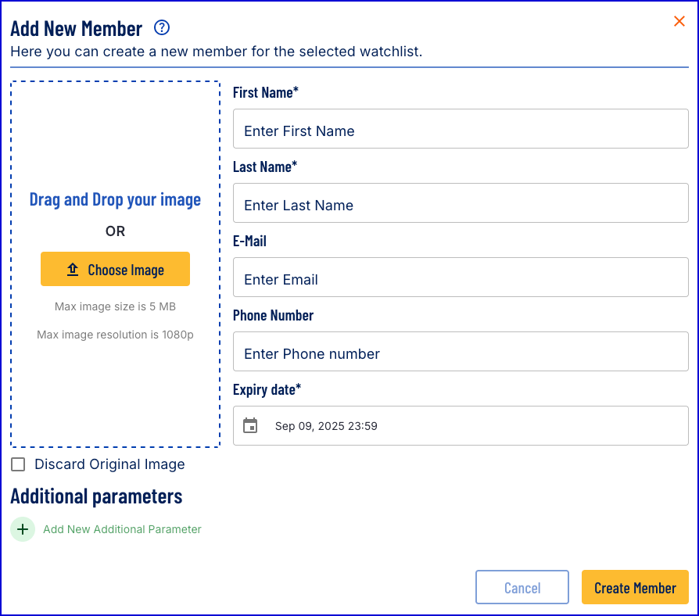Click the Choose Image button

(115, 269)
